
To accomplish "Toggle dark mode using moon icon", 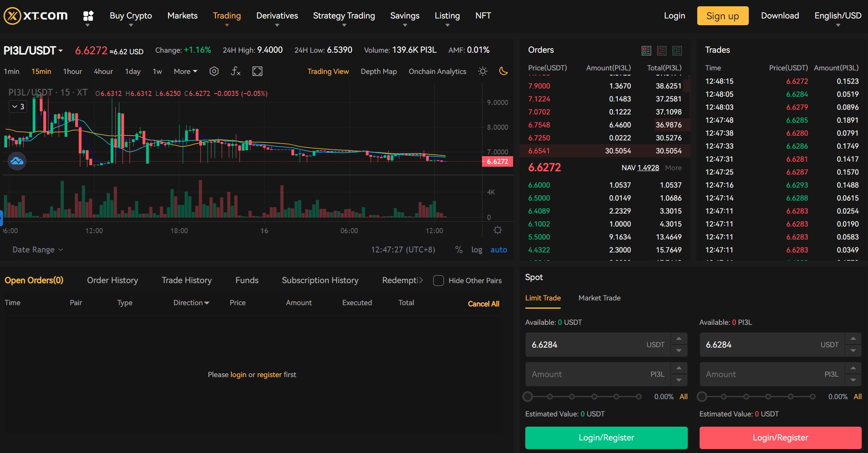I will (x=504, y=70).
